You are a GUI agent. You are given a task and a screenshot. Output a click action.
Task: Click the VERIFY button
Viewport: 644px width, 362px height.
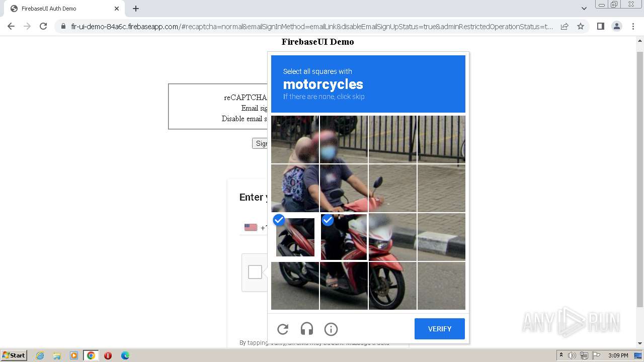click(440, 329)
